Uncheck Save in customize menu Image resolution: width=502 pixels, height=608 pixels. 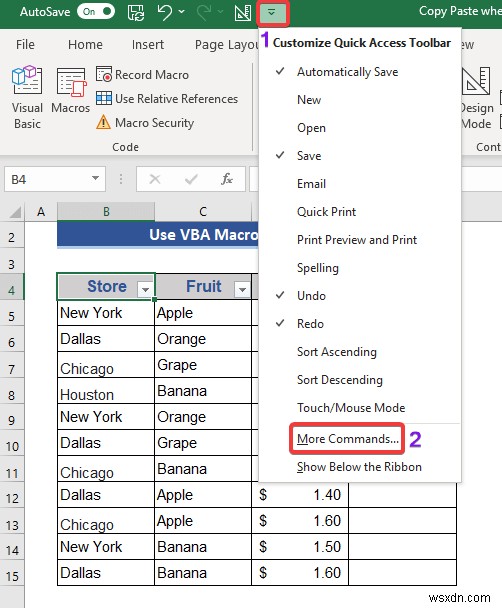tap(360, 156)
